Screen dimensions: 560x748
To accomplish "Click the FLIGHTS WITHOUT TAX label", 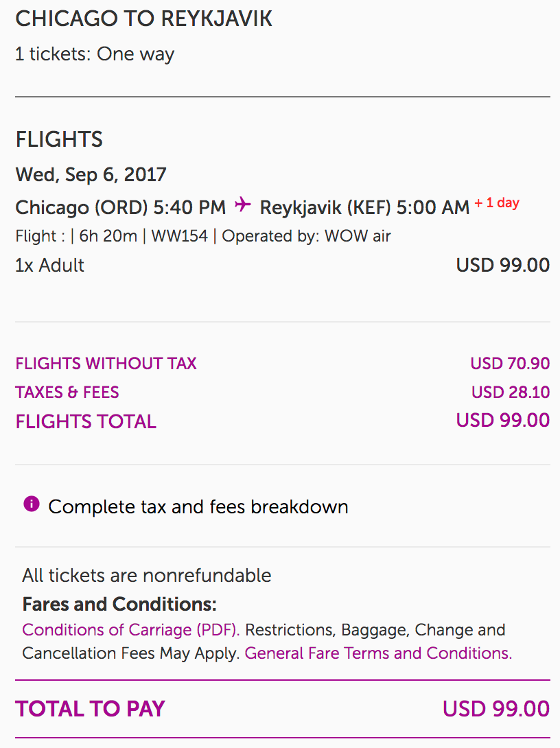I will coord(106,363).
